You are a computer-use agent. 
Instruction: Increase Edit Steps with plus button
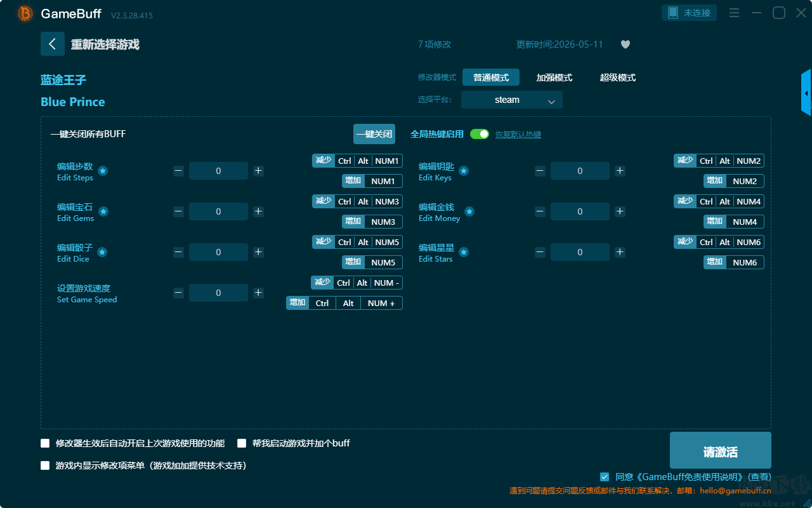[258, 171]
